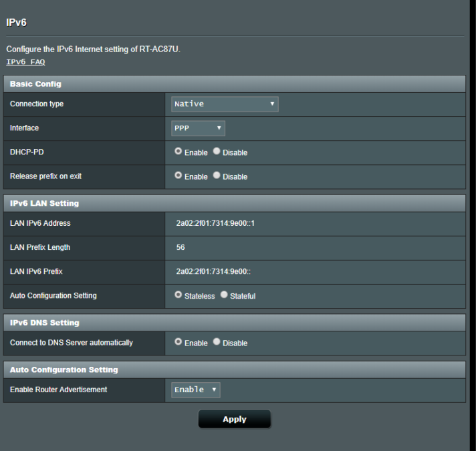This screenshot has height=451, width=476.
Task: Choose Stateless auto configuration
Action: tap(178, 295)
